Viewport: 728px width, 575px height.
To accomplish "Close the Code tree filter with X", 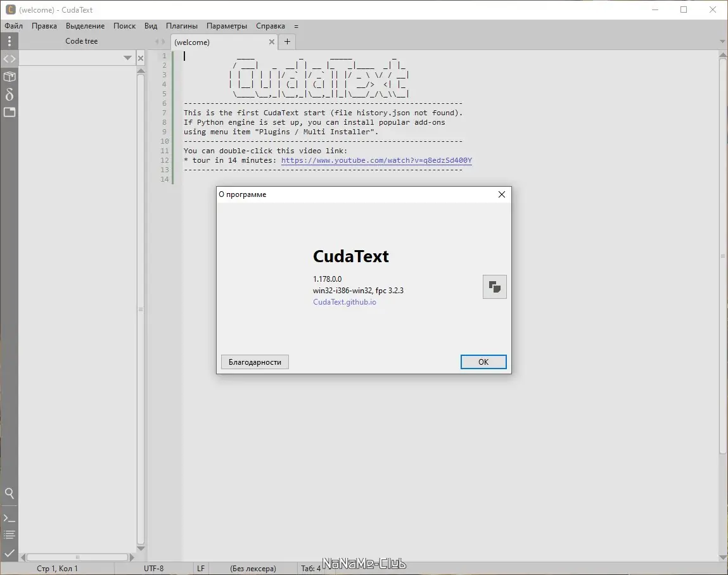I will (x=141, y=58).
